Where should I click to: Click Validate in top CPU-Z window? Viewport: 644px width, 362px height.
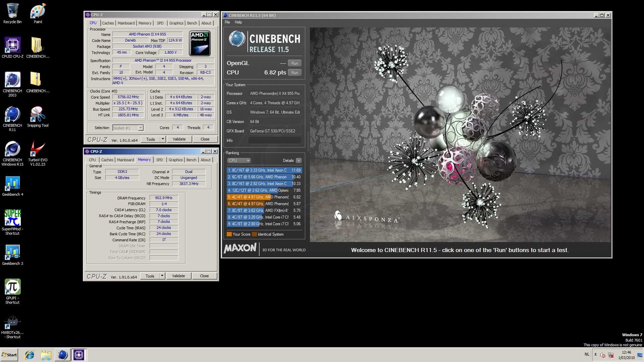coord(179,139)
